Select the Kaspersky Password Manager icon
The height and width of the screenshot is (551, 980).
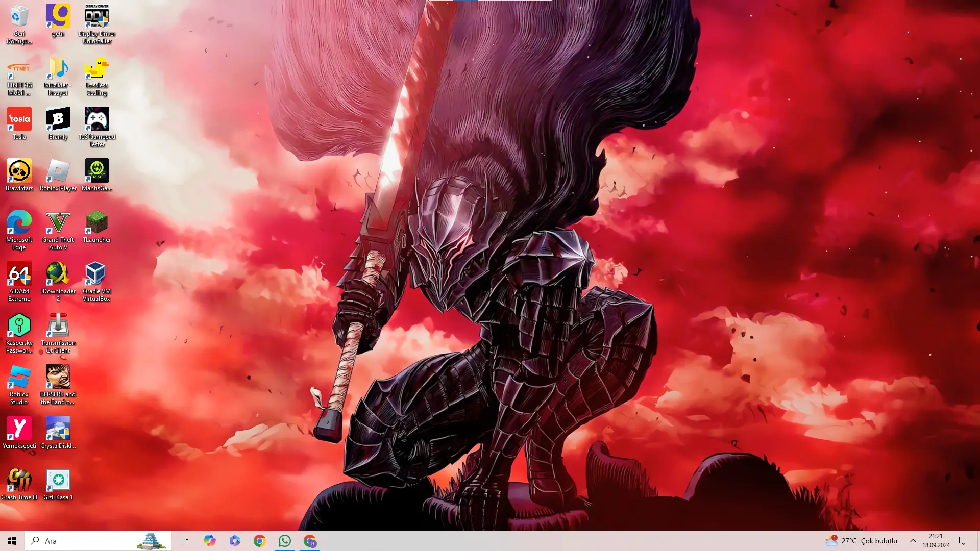[x=19, y=334]
